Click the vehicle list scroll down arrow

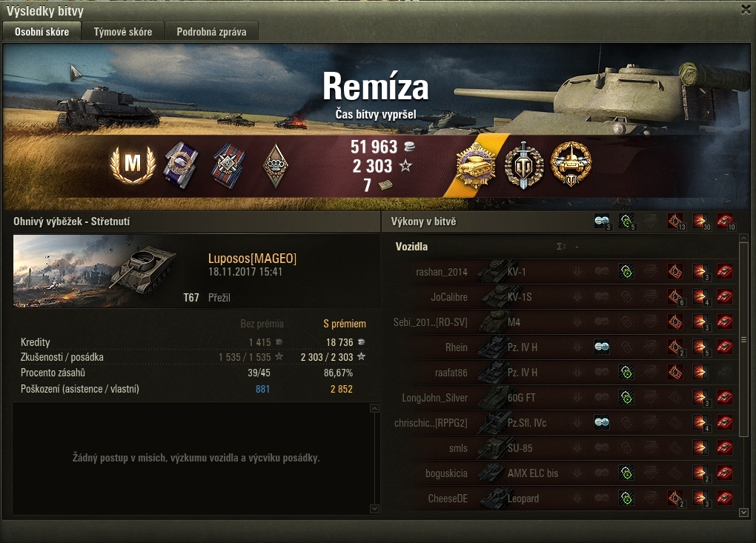(x=744, y=513)
